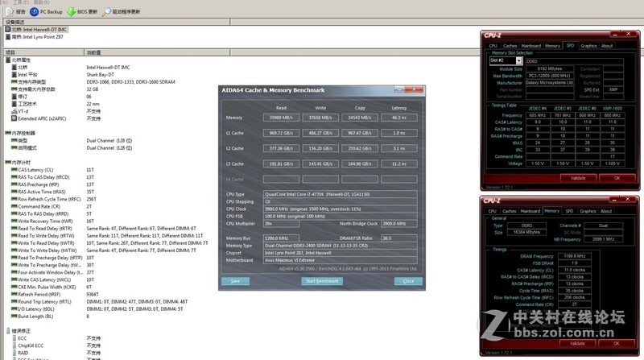Click the Motherboard Asus Maximus VI Extreme field

(x=340, y=260)
